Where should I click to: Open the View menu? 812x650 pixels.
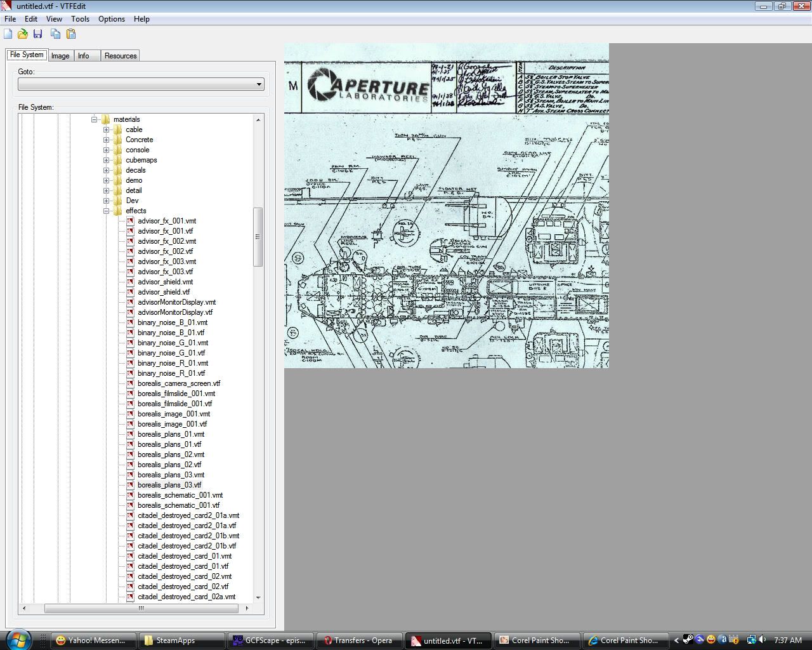click(54, 19)
